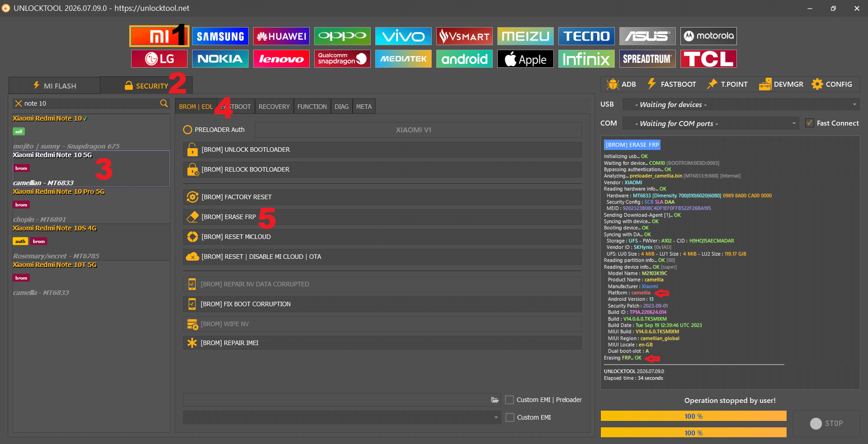868x444 pixels.
Task: Open the FASTBOOT tool
Action: click(672, 84)
